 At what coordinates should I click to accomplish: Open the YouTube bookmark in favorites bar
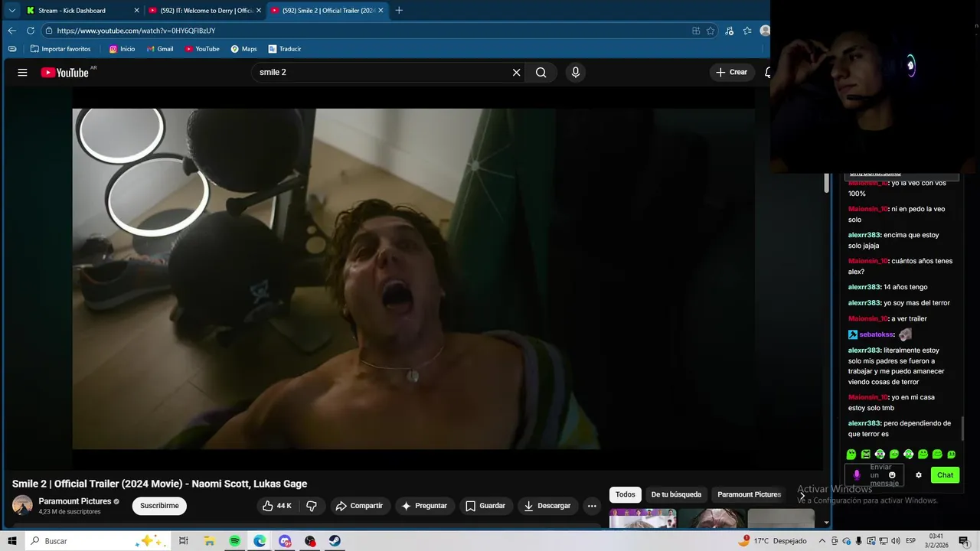(201, 49)
